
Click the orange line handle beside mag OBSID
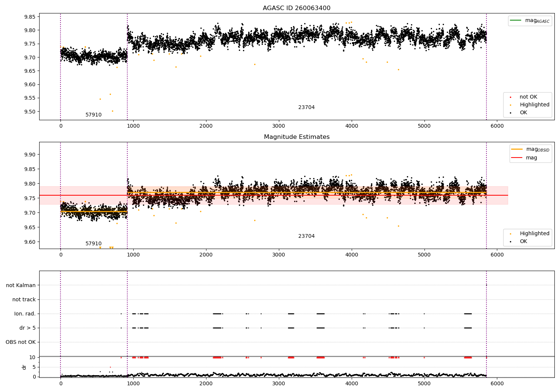click(x=517, y=149)
